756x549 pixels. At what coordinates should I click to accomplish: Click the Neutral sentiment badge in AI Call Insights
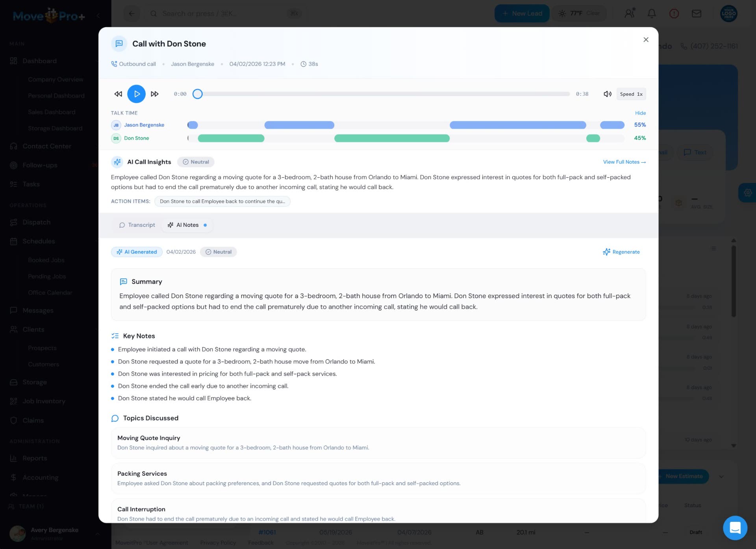coord(196,162)
